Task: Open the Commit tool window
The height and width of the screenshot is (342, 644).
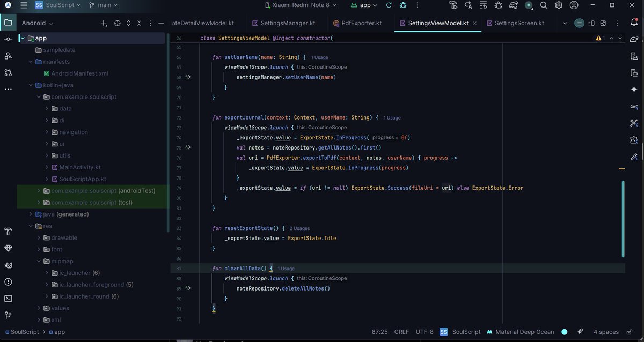Action: [8, 39]
